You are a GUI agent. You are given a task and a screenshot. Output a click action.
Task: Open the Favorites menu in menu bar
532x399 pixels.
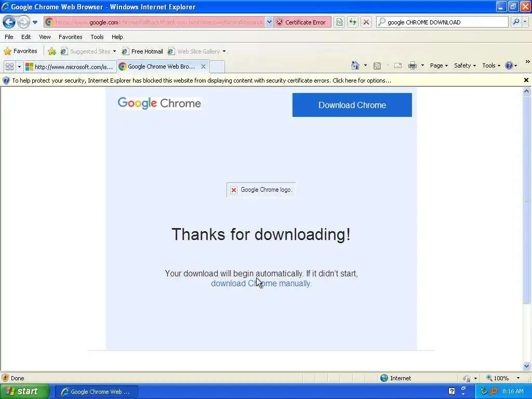(x=71, y=37)
